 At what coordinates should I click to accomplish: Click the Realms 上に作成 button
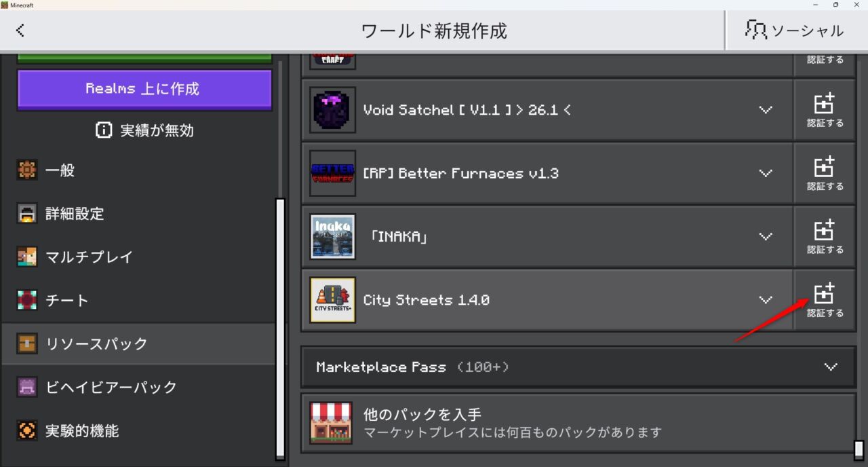click(144, 89)
